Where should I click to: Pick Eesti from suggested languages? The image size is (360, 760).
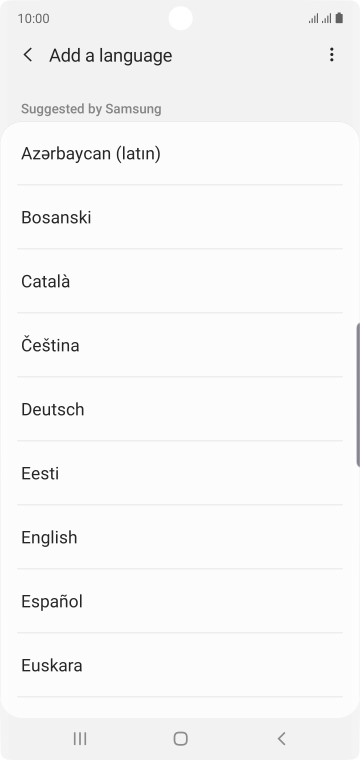180,473
